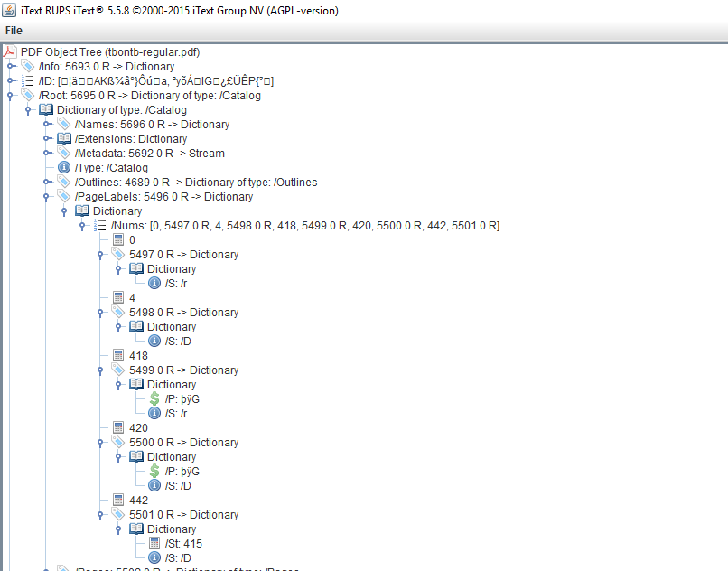Select the PDF Object Tree (tbontb-regular.pdf) root label
This screenshot has width=728, height=571.
(x=110, y=52)
